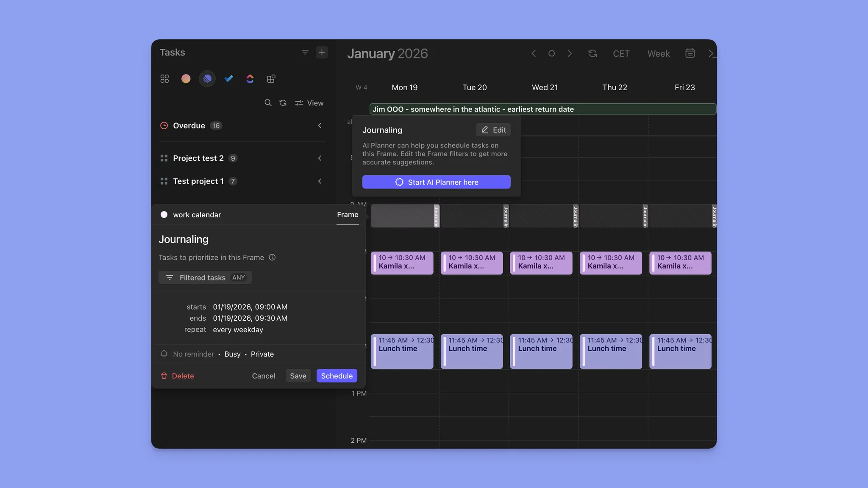Go to next week arrow
Screen dimensions: 868x488
(x=570, y=54)
